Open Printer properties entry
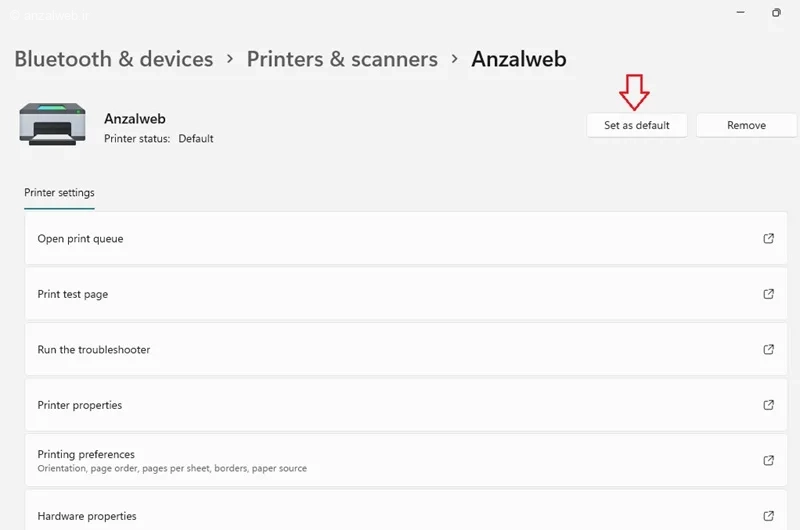 (x=406, y=405)
